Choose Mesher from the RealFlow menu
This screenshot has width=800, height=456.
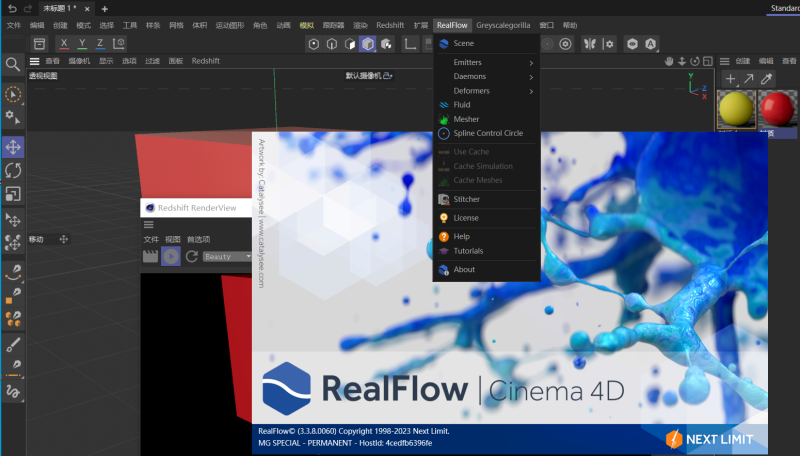(487, 119)
